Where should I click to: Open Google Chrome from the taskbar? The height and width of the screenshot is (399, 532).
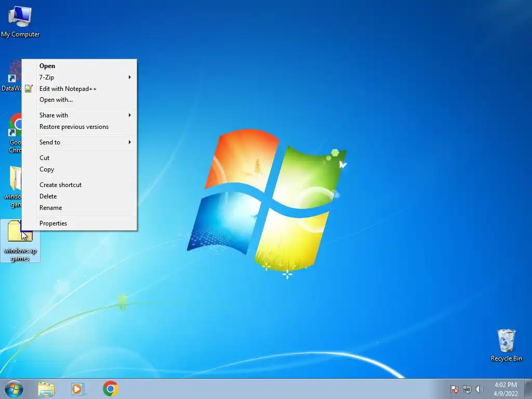click(x=111, y=389)
